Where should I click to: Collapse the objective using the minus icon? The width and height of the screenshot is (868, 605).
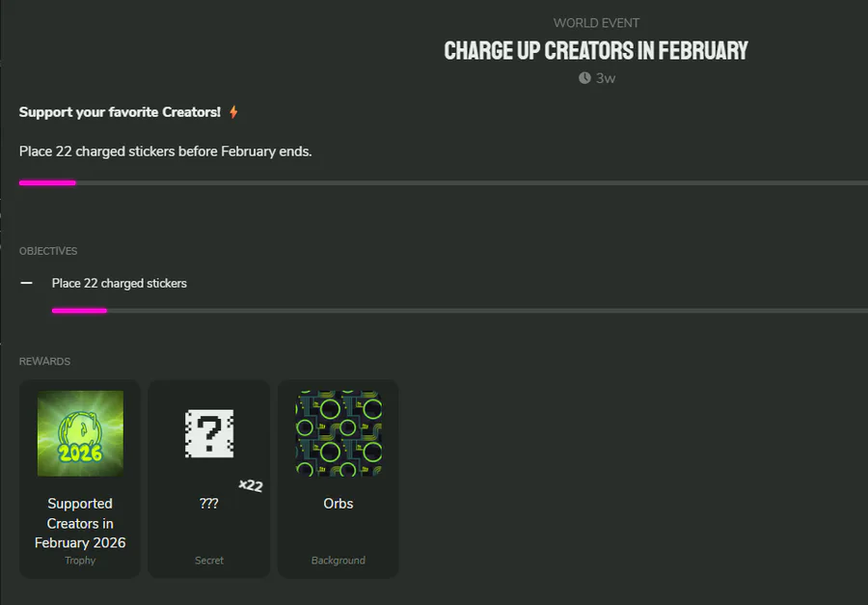(x=27, y=283)
